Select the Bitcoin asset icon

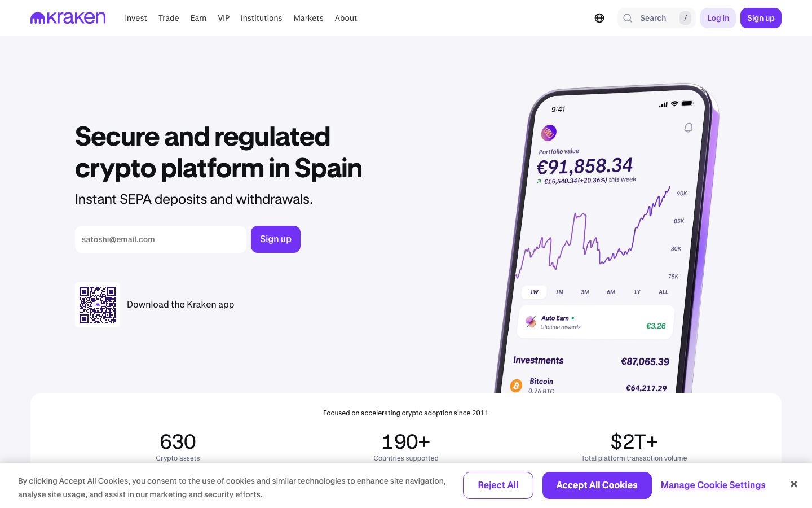tap(516, 386)
